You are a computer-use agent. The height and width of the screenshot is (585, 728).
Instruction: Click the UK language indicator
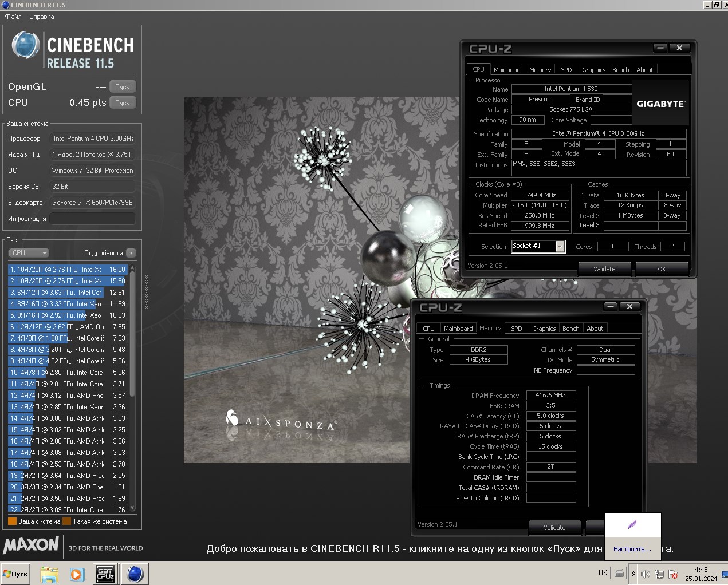603,573
